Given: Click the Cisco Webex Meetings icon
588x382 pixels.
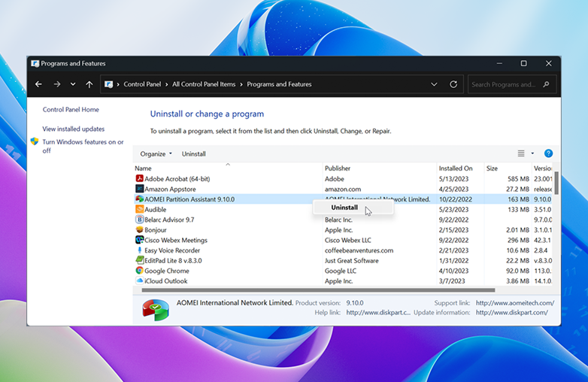Looking at the screenshot, I should (140, 240).
